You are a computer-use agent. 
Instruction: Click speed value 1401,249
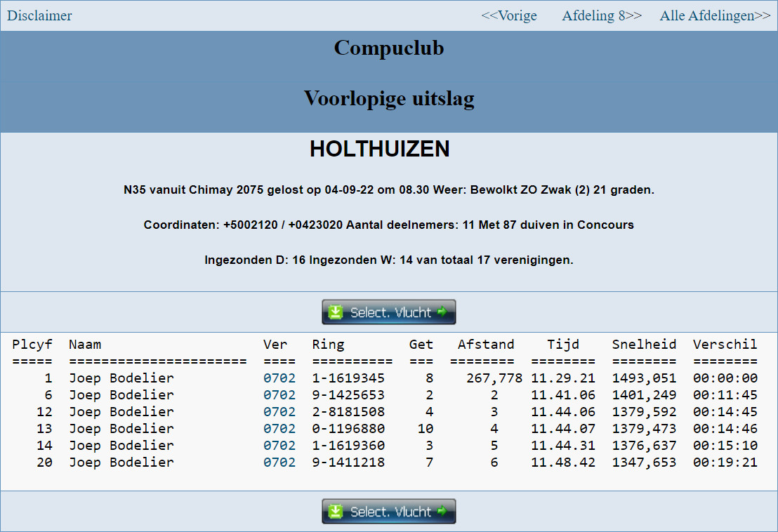tap(644, 395)
